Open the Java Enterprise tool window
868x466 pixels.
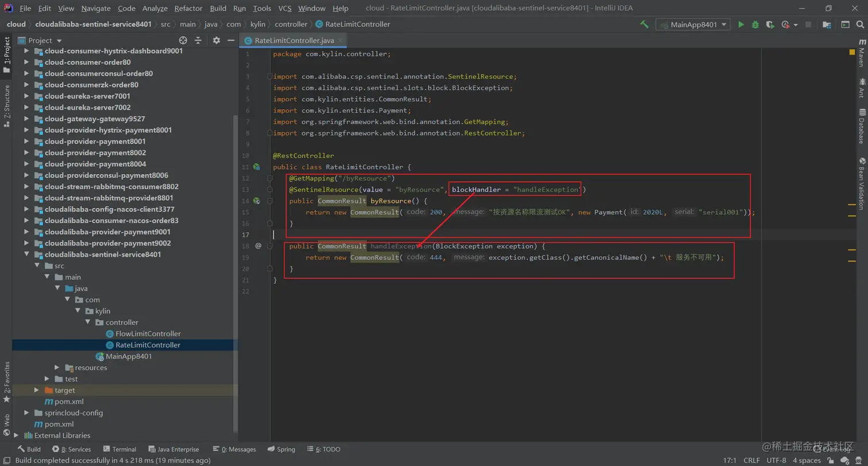pos(173,449)
